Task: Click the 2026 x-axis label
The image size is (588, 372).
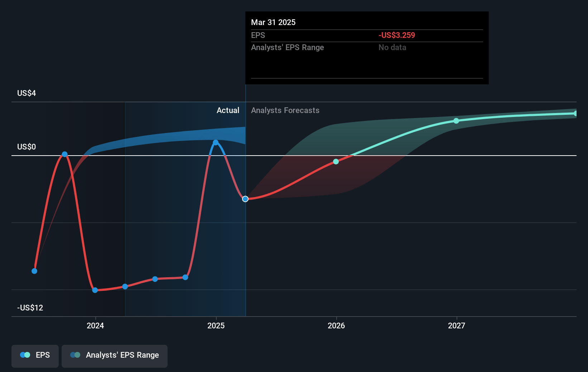Action: click(336, 325)
